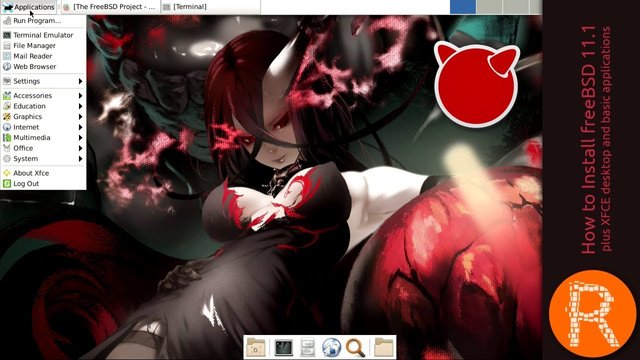Expand the Multimedia category

43,138
